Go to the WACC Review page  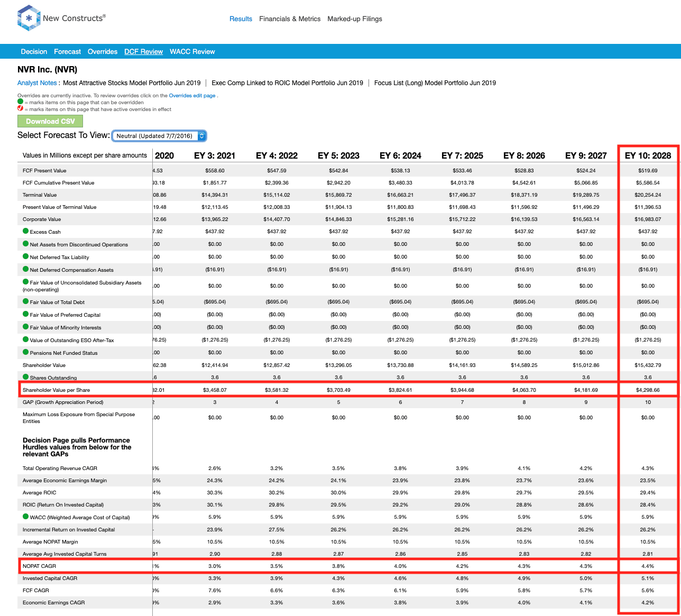click(x=192, y=51)
